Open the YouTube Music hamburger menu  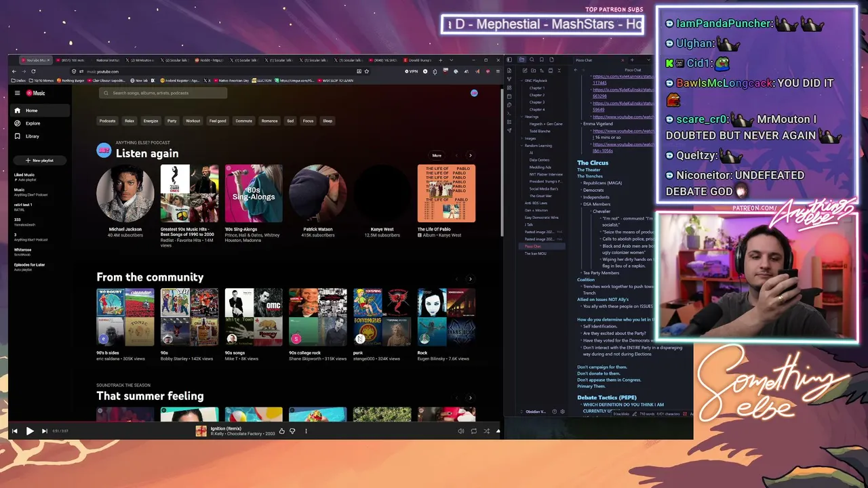tap(17, 93)
